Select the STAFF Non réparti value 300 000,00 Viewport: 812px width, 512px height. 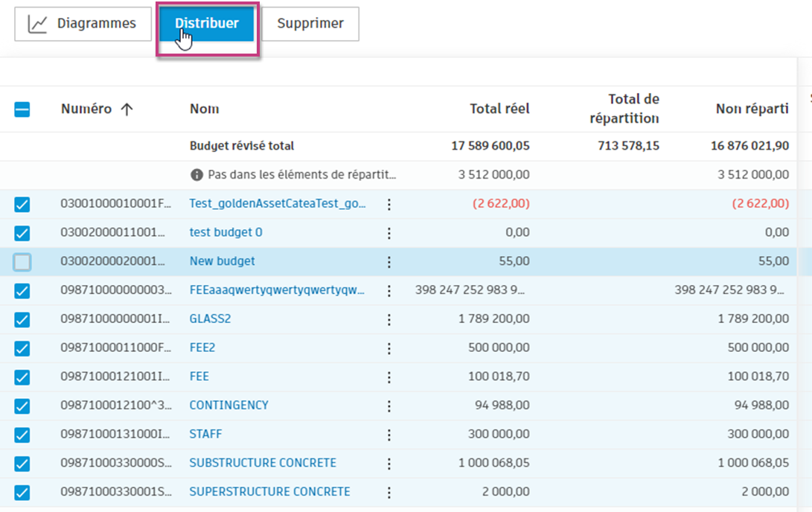coord(758,434)
